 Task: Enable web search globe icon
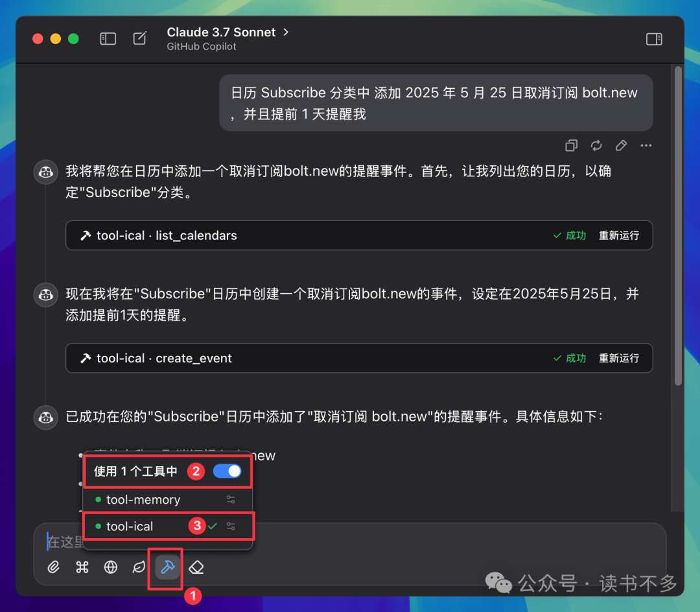tap(111, 567)
